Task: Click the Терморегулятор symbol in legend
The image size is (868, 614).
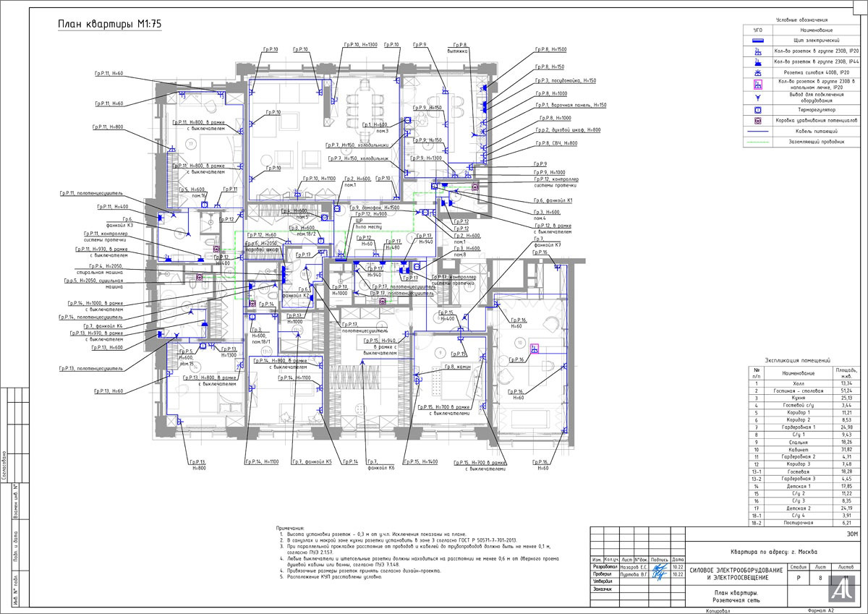Action: [757, 109]
